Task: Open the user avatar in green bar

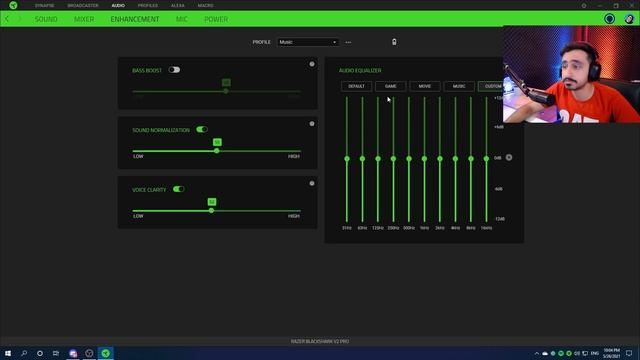Action: [x=629, y=19]
